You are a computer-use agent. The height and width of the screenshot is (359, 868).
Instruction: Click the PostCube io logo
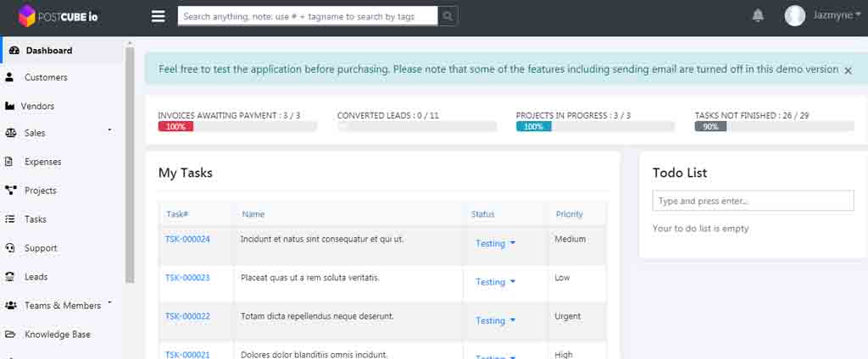tap(58, 16)
